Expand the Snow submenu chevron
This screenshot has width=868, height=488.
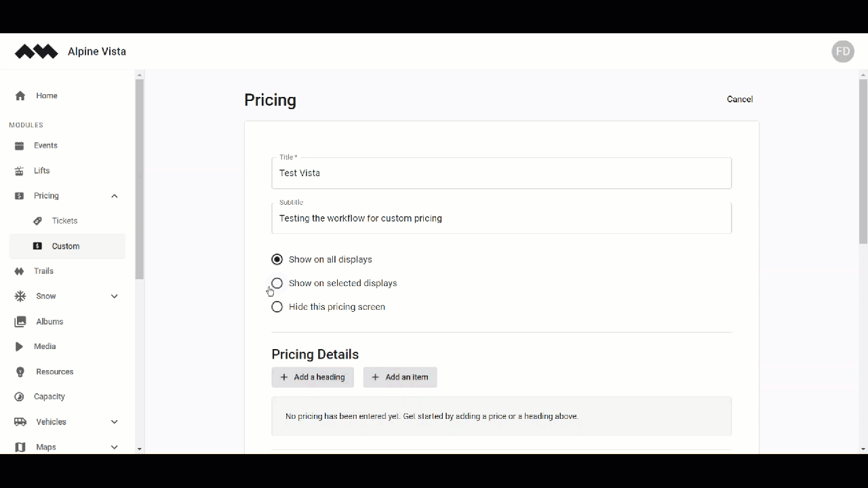pyautogui.click(x=114, y=296)
